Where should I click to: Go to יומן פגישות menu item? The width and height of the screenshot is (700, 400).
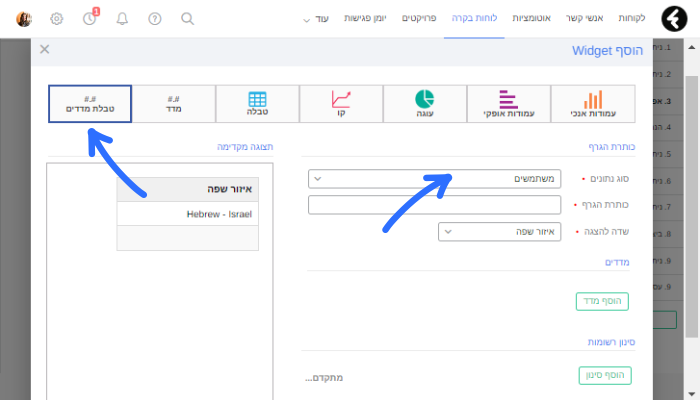[x=365, y=18]
